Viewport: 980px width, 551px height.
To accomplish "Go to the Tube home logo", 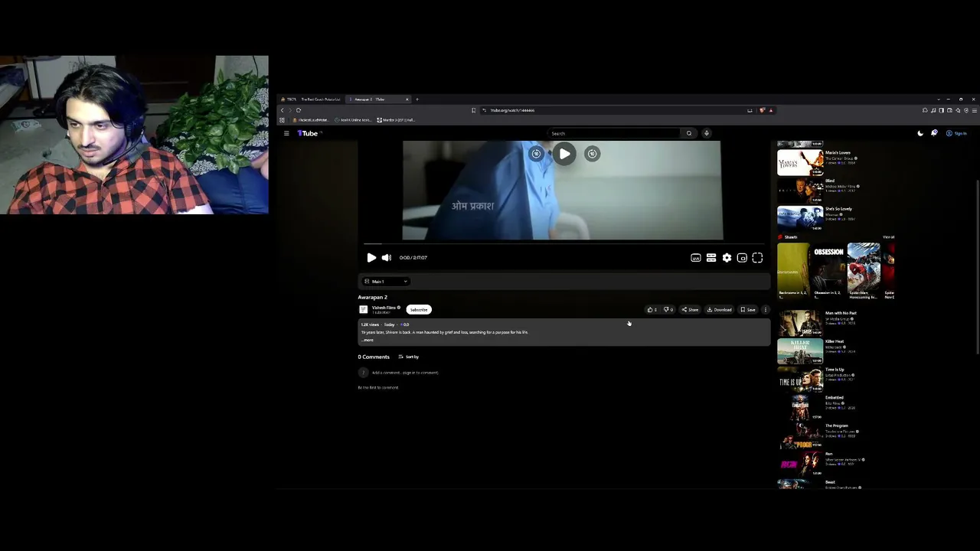I will [x=308, y=133].
